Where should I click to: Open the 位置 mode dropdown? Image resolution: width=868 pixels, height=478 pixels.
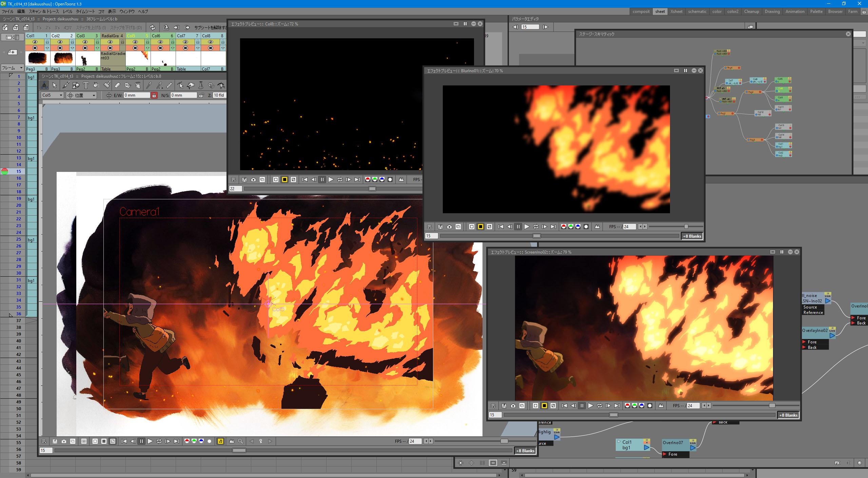[82, 95]
